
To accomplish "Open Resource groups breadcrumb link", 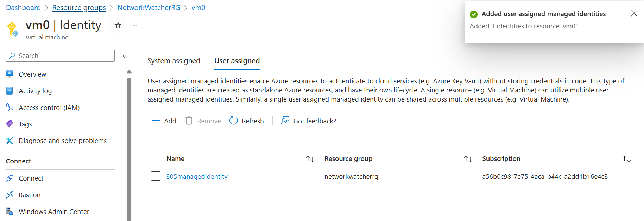I will click(x=79, y=8).
